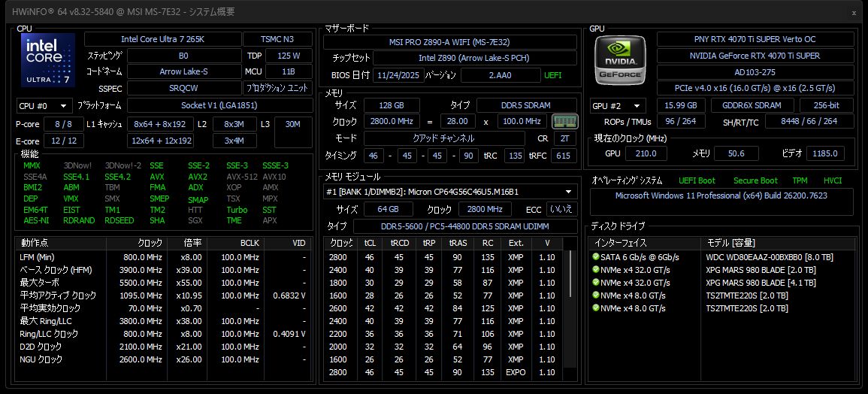The height and width of the screenshot is (394, 868).
Task: Click the tRAS column header in timings table
Action: (x=458, y=243)
